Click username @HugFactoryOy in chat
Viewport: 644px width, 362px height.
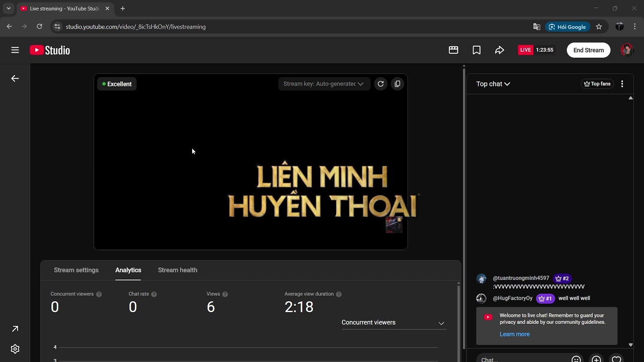tap(512, 298)
